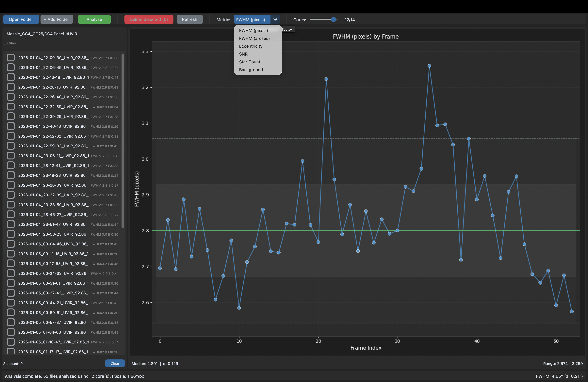588x382 pixels.
Task: Choose FWHM (arcsec) metric option
Action: coord(254,38)
